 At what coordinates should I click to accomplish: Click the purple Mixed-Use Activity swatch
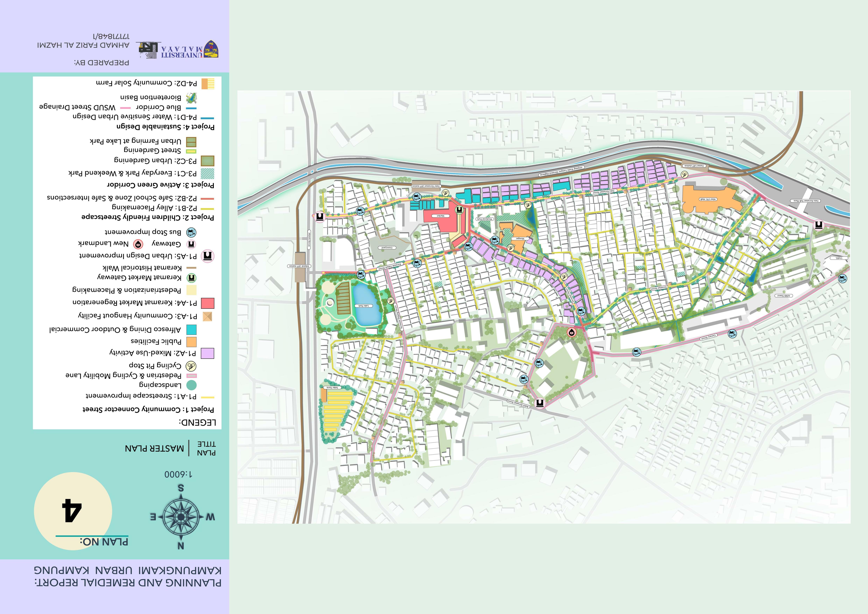[207, 353]
